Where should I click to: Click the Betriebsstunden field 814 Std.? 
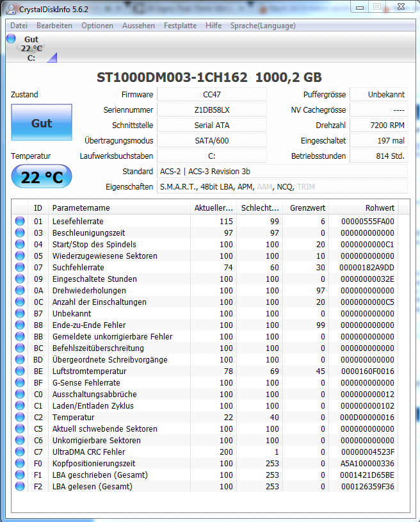pyautogui.click(x=379, y=156)
